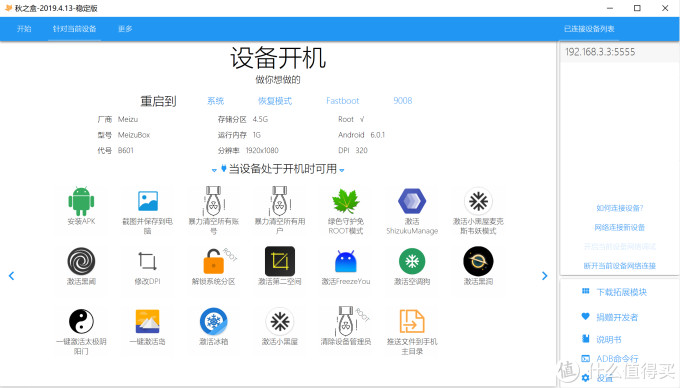The height and width of the screenshot is (388, 680).
Task: Reboot to Fastboot link
Action: (x=343, y=101)
